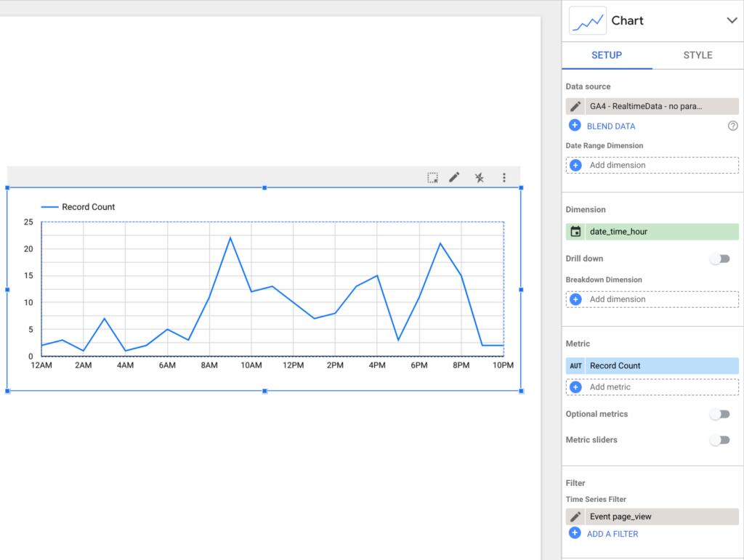The width and height of the screenshot is (744, 560).
Task: Click the line chart type icon
Action: pyautogui.click(x=587, y=21)
